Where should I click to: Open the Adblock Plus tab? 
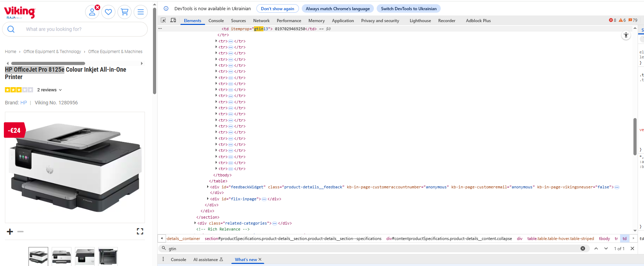click(478, 21)
